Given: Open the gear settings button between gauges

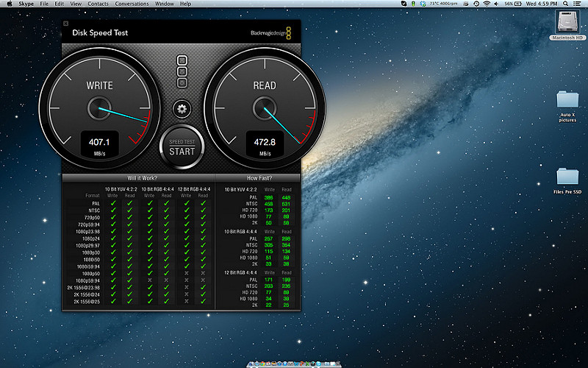Looking at the screenshot, I should [182, 110].
